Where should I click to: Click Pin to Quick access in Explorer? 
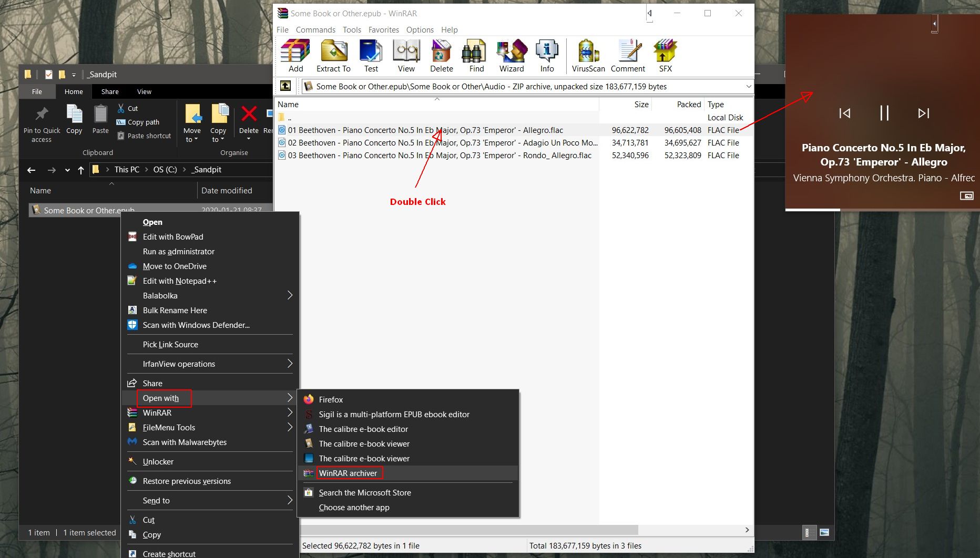click(x=42, y=124)
